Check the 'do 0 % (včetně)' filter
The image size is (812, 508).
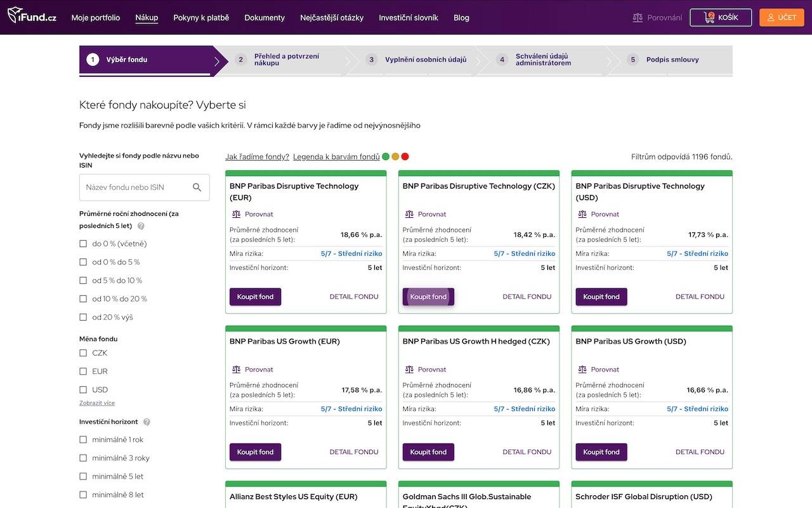(x=83, y=244)
